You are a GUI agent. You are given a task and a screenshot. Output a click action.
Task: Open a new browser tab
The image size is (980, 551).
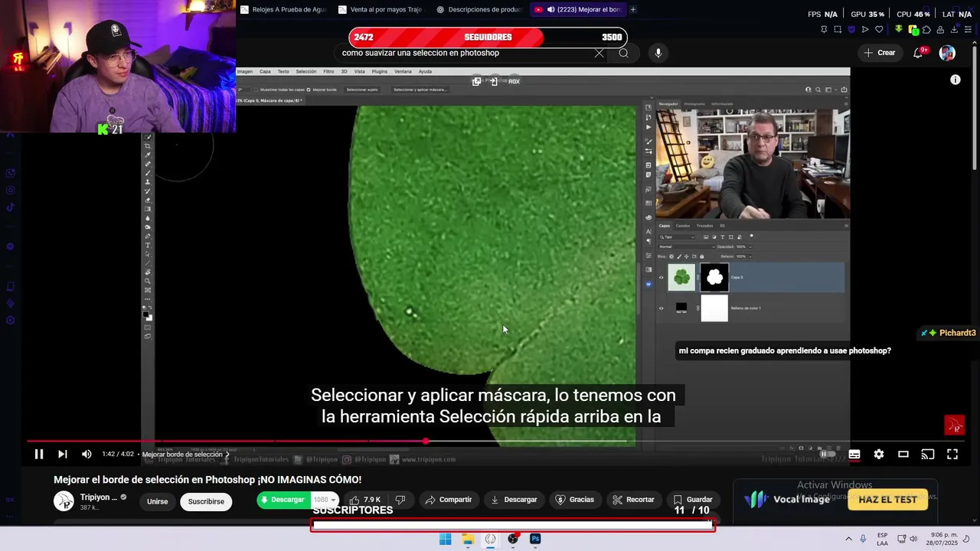tap(632, 9)
